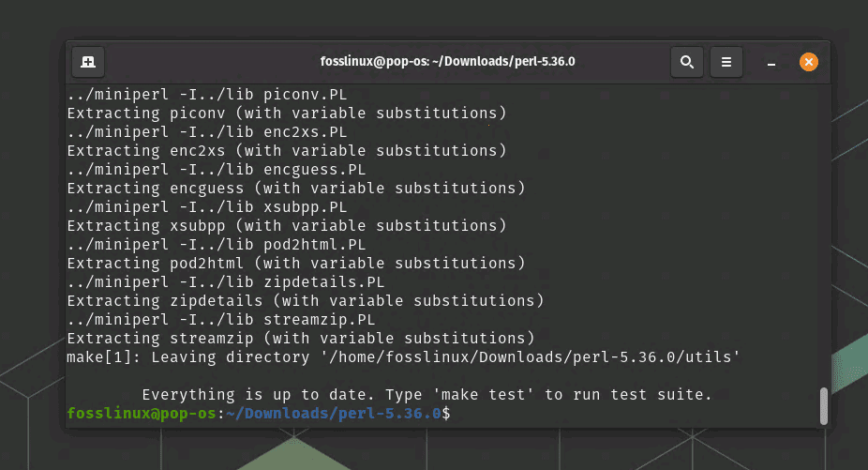The height and width of the screenshot is (470, 868).
Task: Open a new terminal tab
Action: click(x=88, y=62)
